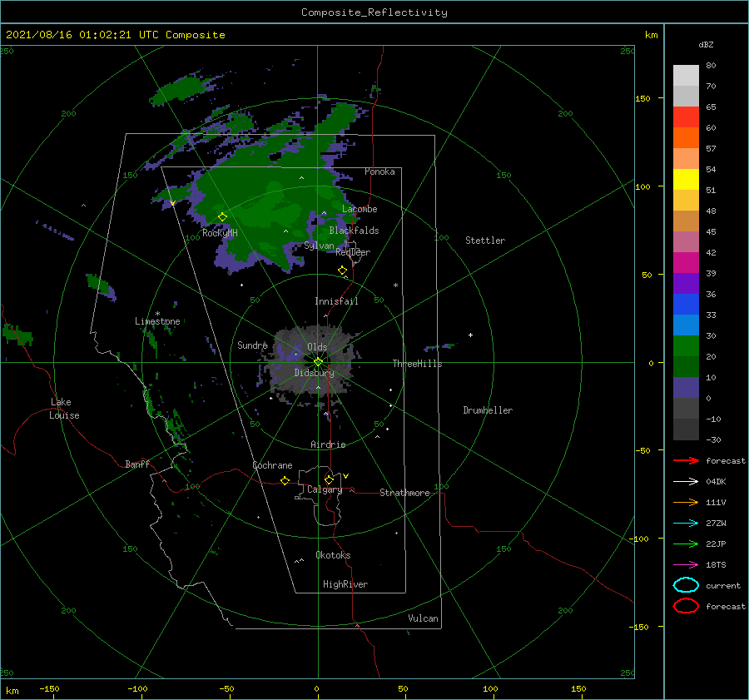Viewport: 749px width, 700px height.
Task: Select the yellow diamond marker near RedDeer
Action: pyautogui.click(x=342, y=271)
